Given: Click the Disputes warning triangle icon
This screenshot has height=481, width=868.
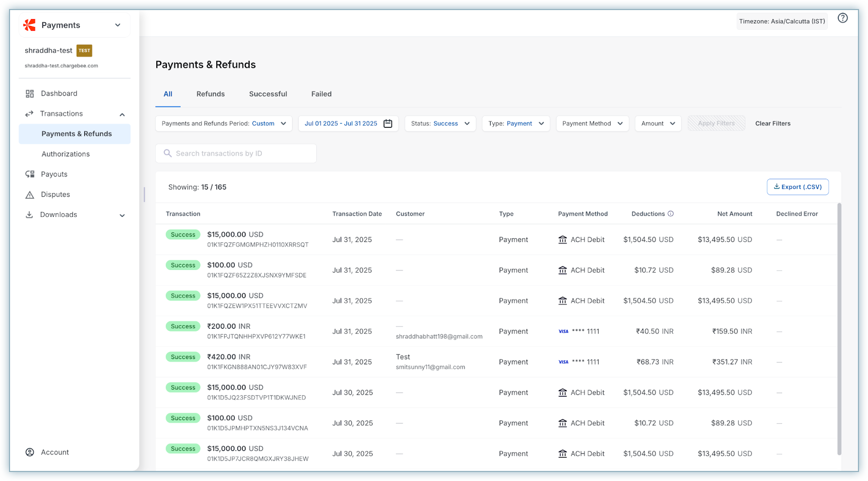Looking at the screenshot, I should click(30, 195).
